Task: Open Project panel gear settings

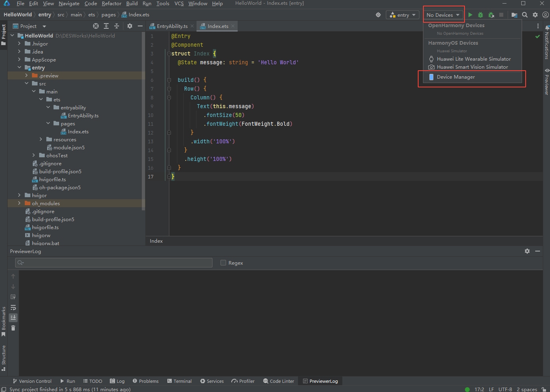Action: [130, 26]
